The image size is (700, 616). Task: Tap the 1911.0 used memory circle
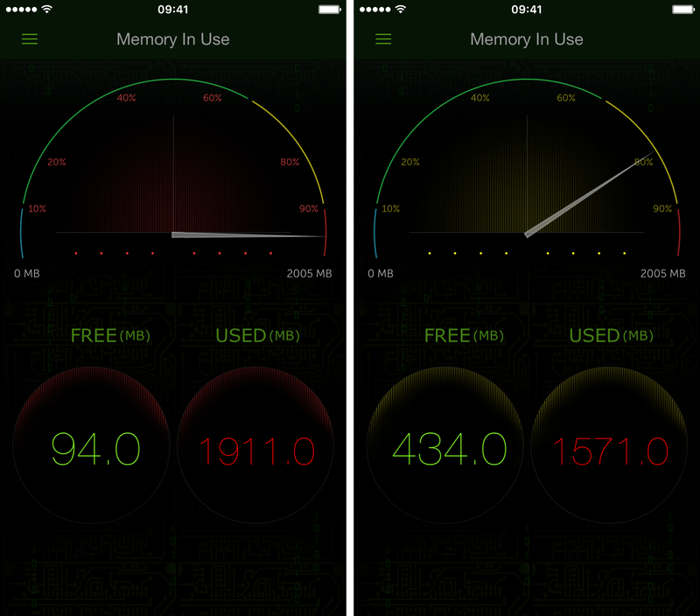pos(255,445)
